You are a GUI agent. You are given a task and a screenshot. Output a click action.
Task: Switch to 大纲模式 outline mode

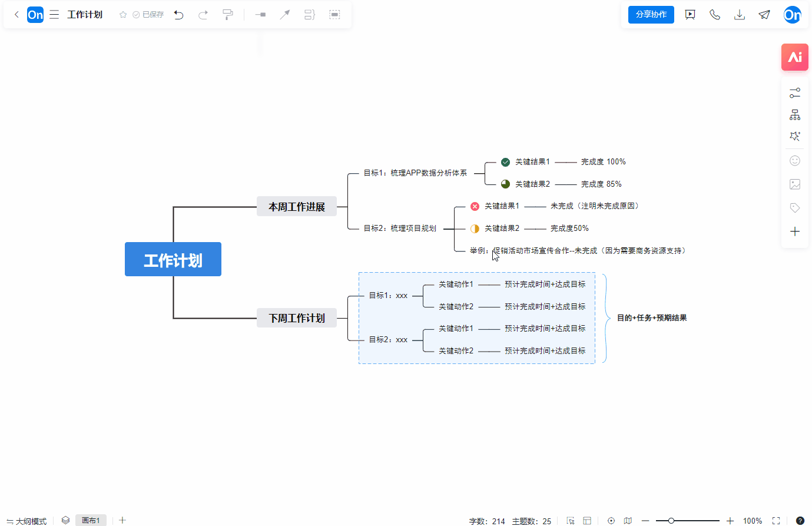tap(26, 521)
